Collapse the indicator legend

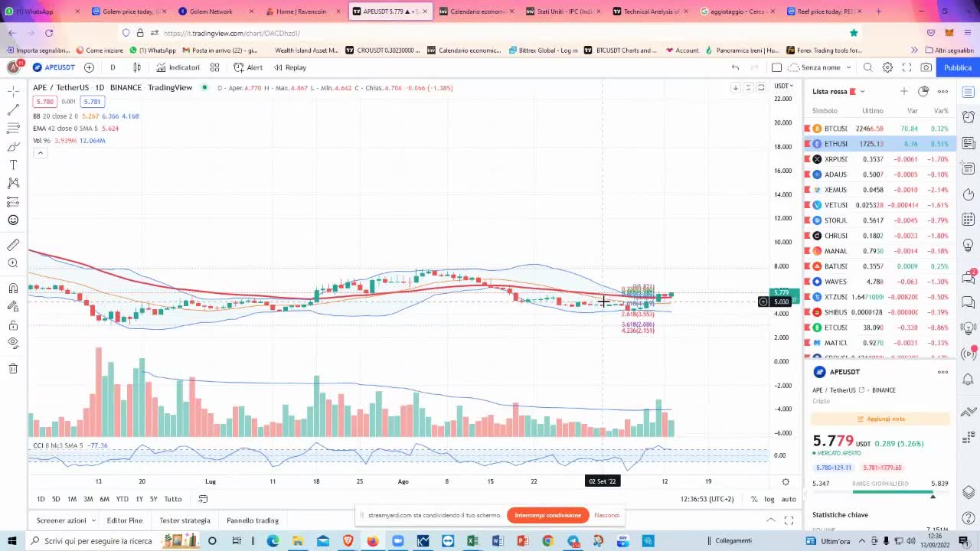(x=40, y=152)
